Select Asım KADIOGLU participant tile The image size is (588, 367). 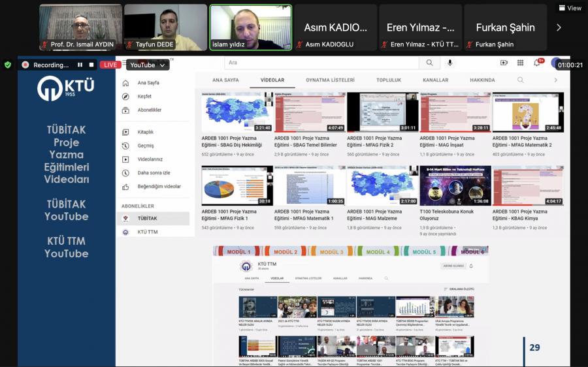tap(336, 27)
